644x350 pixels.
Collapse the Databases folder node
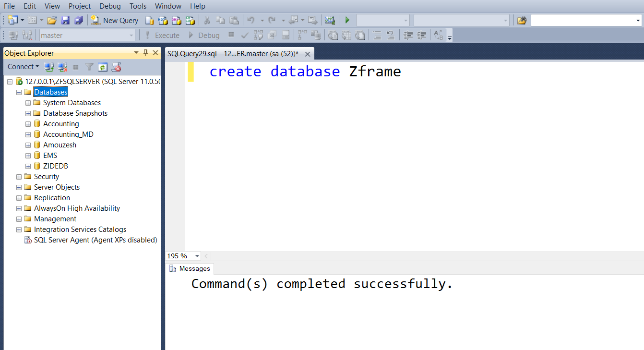pyautogui.click(x=19, y=92)
